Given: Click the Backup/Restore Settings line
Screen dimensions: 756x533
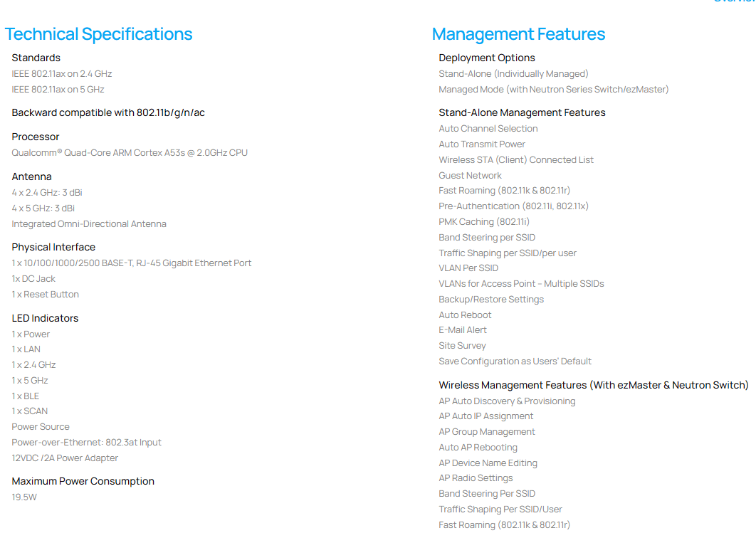Looking at the screenshot, I should (x=490, y=300).
